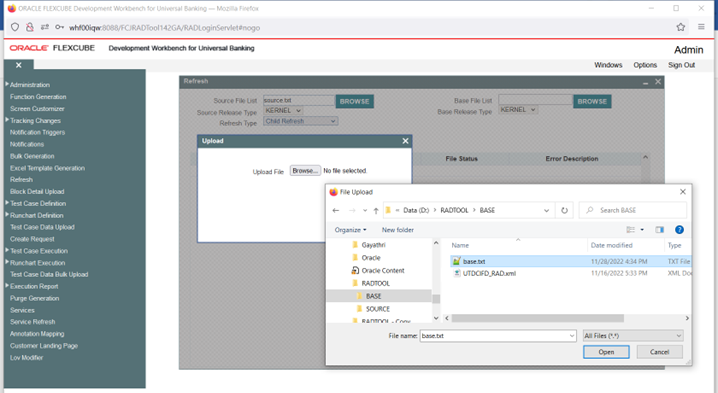Open Excel Template Generation in sidebar

point(47,168)
